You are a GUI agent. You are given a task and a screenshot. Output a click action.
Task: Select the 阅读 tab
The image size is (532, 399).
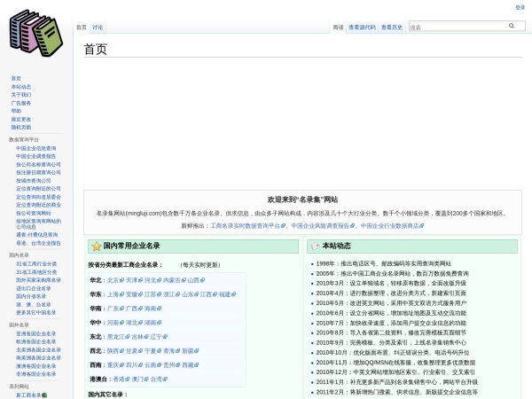tap(338, 27)
